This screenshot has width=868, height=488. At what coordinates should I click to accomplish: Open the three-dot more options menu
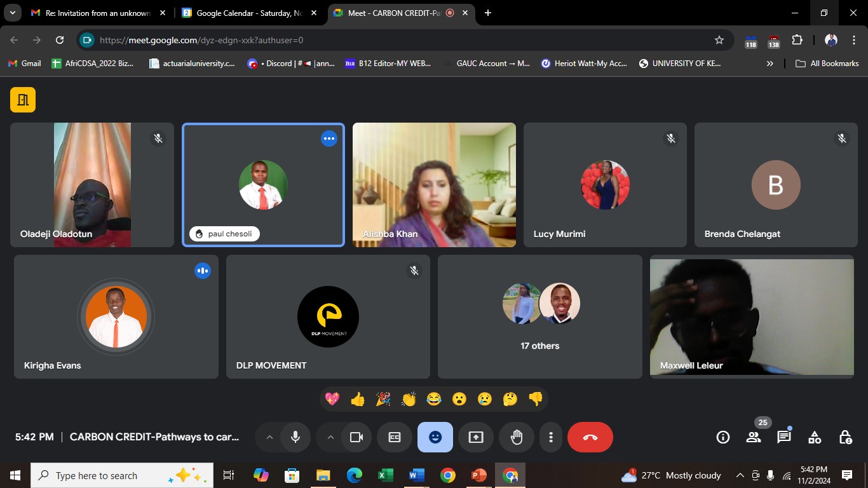(551, 437)
